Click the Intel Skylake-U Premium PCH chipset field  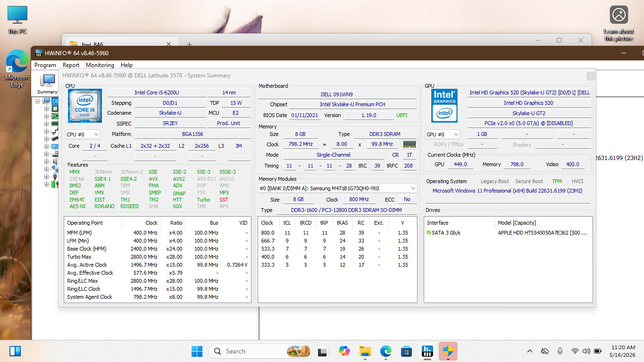tap(352, 104)
